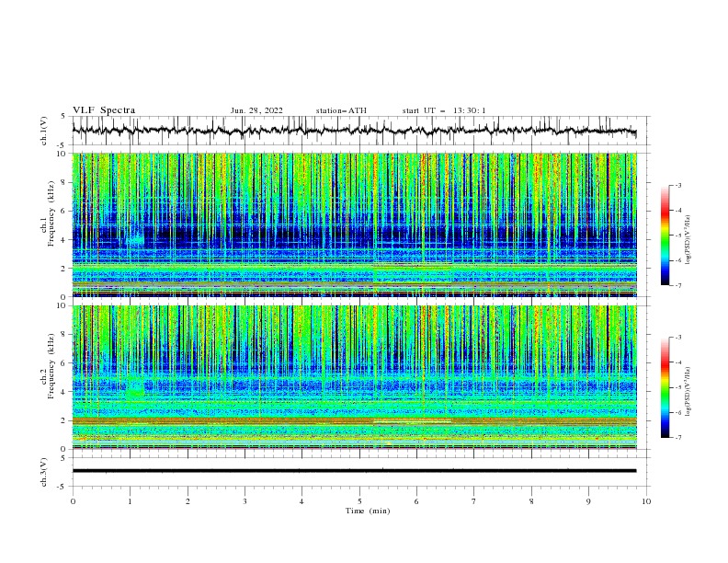
Task: Click the upper color bar log(PSD) label
Action: 688,240
